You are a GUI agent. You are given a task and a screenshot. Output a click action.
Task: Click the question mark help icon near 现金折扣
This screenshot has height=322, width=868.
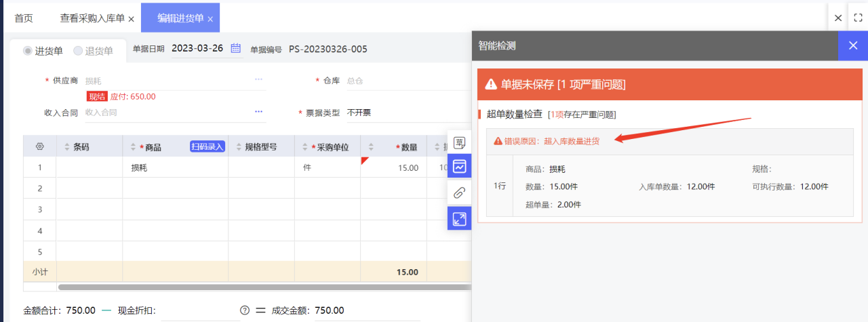pyautogui.click(x=245, y=310)
